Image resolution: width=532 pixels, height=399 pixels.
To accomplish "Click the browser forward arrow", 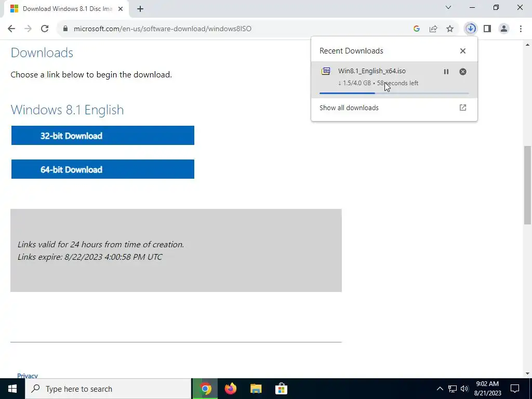I will [x=28, y=29].
